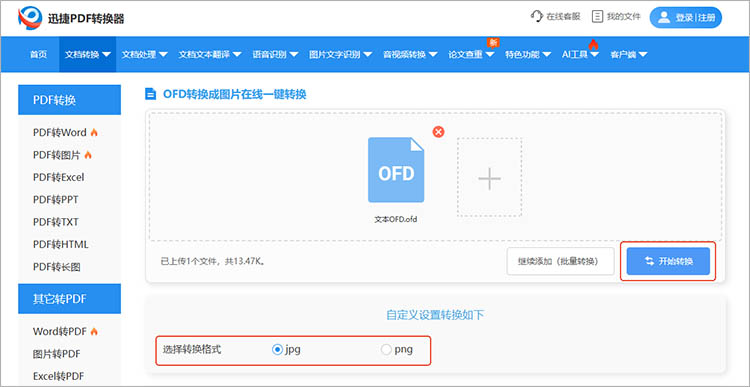The image size is (750, 387).
Task: Open the 我的文件 link
Action: coord(616,17)
